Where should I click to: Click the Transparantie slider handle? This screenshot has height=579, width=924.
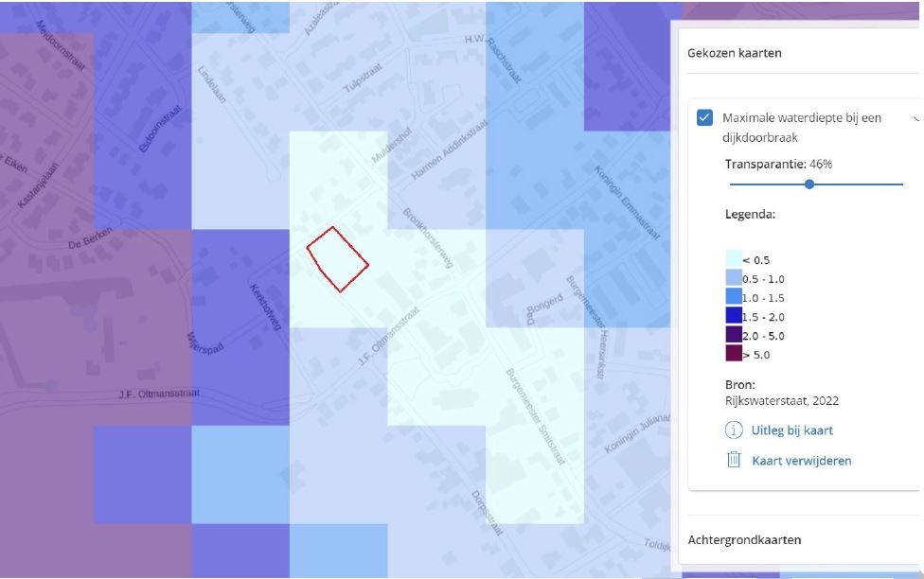pos(809,184)
